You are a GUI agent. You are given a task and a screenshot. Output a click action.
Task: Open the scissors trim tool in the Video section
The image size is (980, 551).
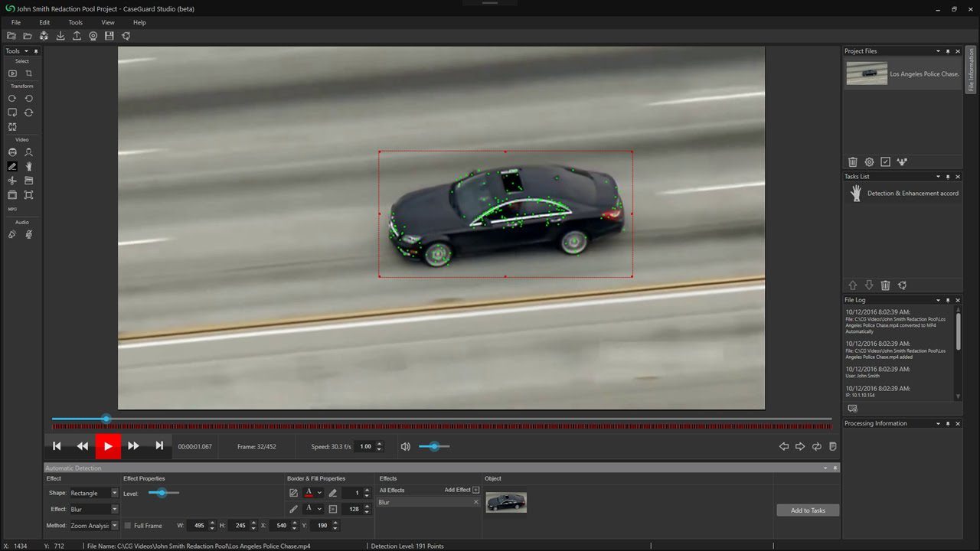click(x=11, y=181)
